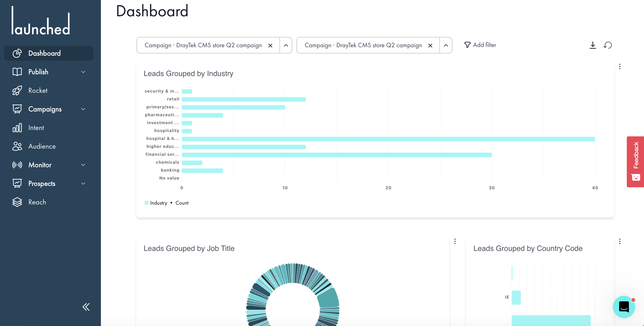Click the 'Count' legend label
This screenshot has height=326, width=644.
point(182,203)
